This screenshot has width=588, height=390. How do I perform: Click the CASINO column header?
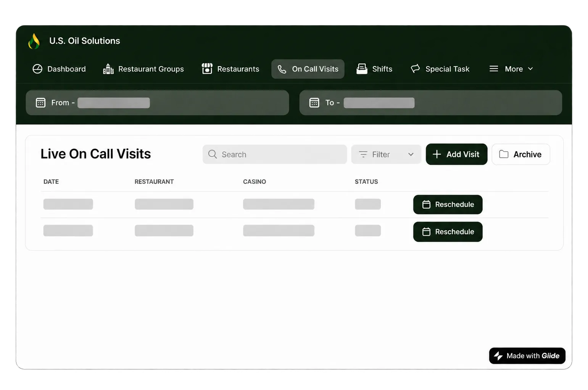click(255, 182)
